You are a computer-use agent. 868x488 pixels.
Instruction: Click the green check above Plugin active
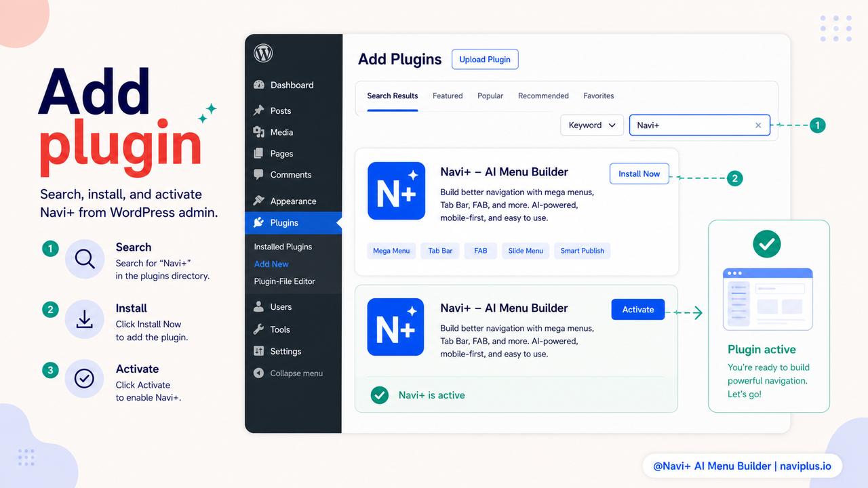coord(767,244)
